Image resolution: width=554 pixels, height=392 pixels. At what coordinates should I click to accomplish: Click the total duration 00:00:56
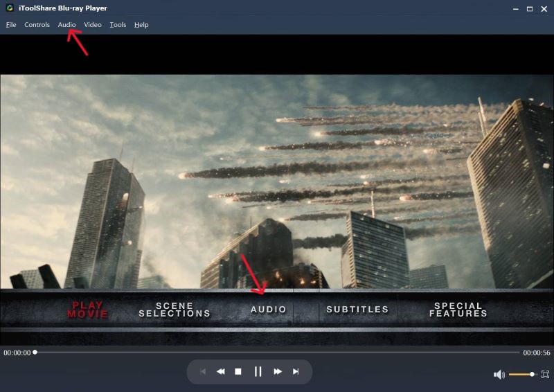click(536, 353)
